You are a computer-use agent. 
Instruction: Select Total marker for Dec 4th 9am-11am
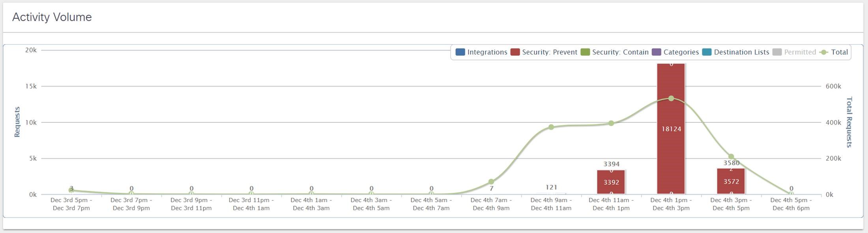(551, 127)
